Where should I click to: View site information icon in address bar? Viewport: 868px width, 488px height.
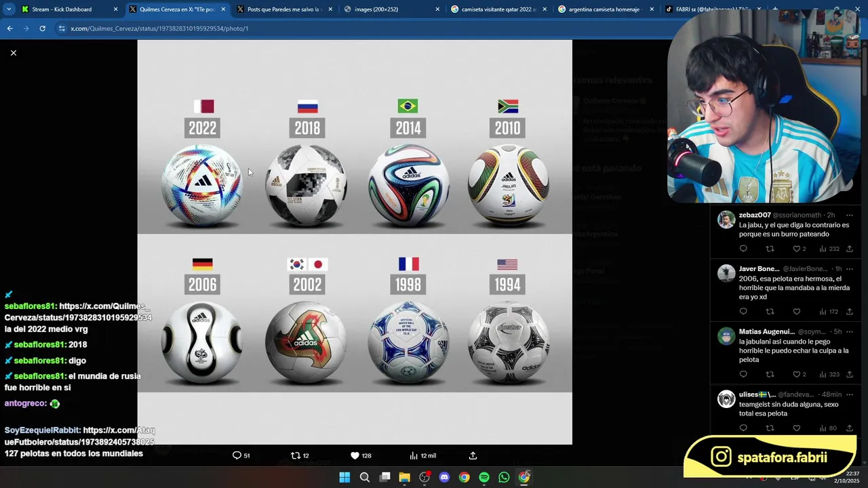62,28
